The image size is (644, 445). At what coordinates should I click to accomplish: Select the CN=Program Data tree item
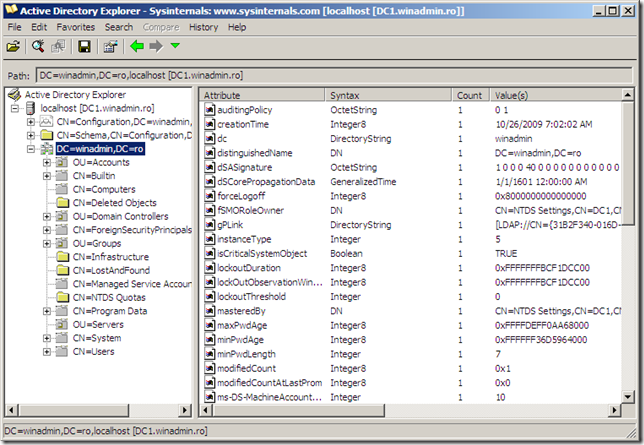[110, 311]
